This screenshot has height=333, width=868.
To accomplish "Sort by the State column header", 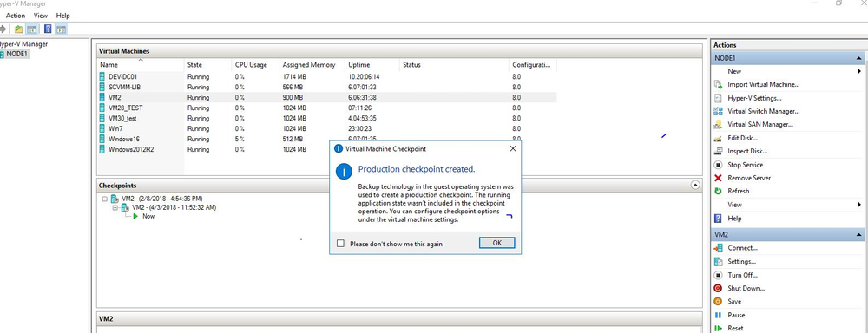I will (207, 65).
